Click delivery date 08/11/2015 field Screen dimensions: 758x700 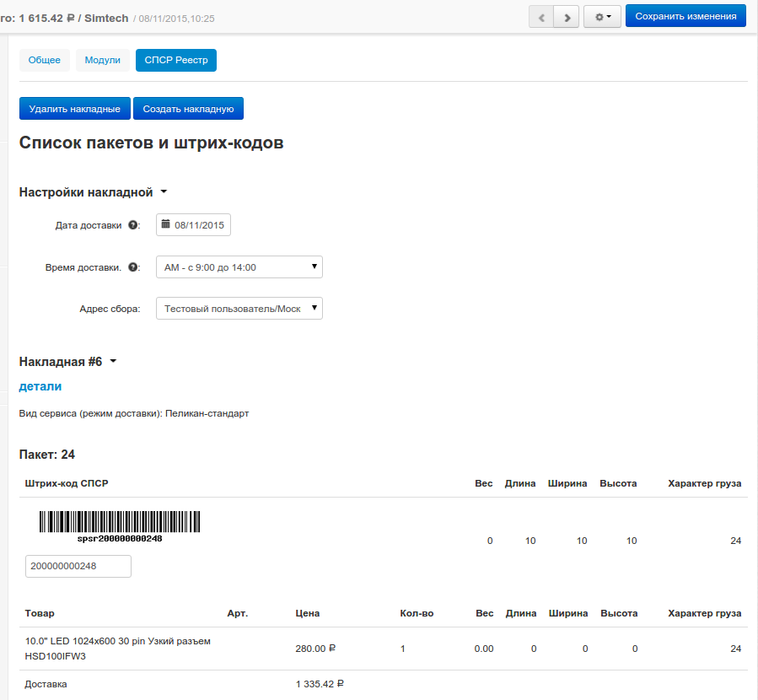pos(200,225)
